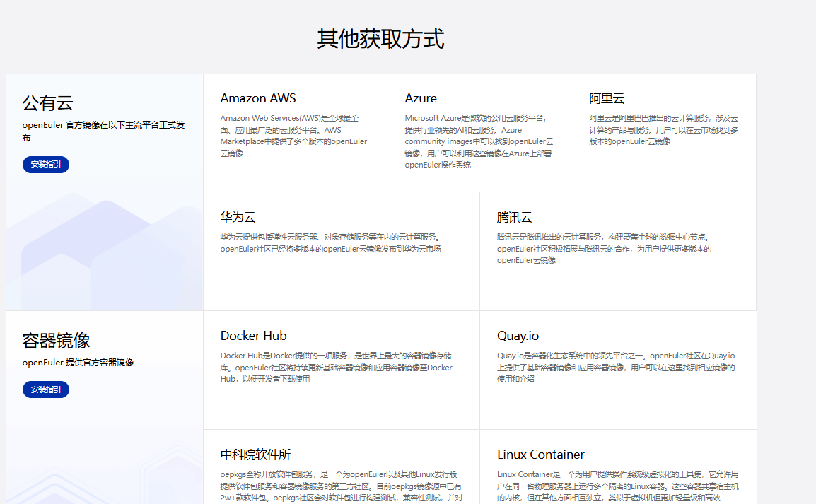Image resolution: width=816 pixels, height=504 pixels.
Task: Click the Linux Container description paragraph
Action: point(618,486)
